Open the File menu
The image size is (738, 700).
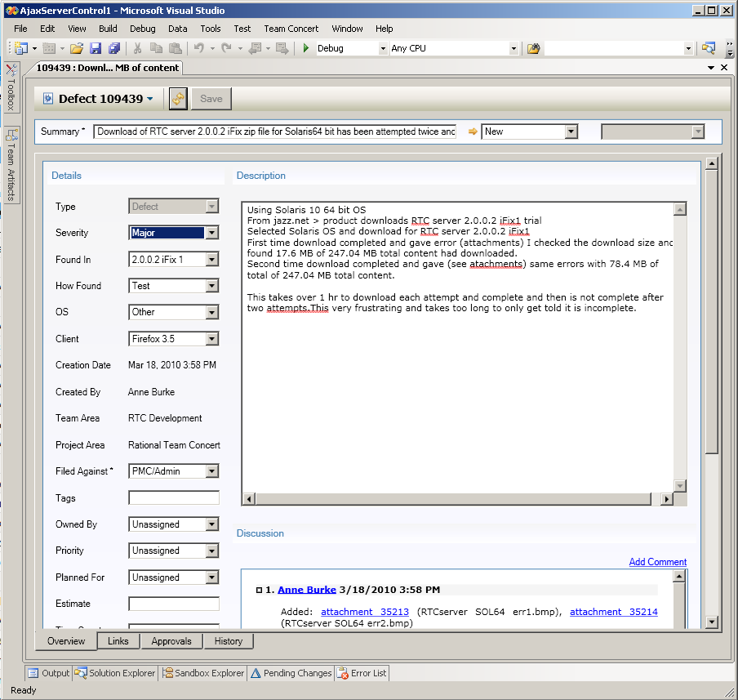point(20,29)
